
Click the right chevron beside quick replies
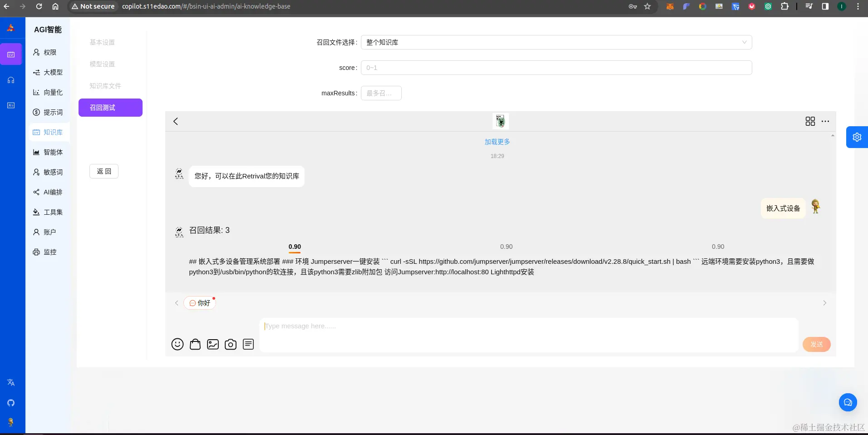pos(824,303)
